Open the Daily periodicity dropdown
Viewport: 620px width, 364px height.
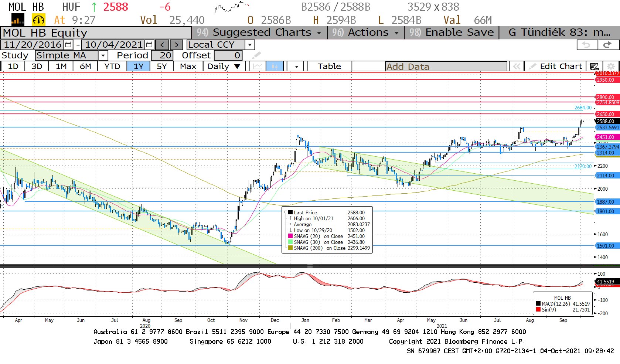click(x=224, y=67)
